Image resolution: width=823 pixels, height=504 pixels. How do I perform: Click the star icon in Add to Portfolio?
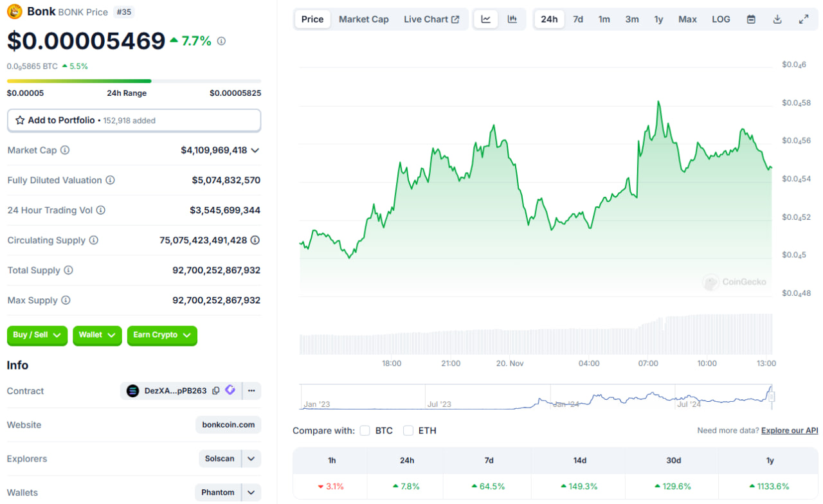[20, 120]
